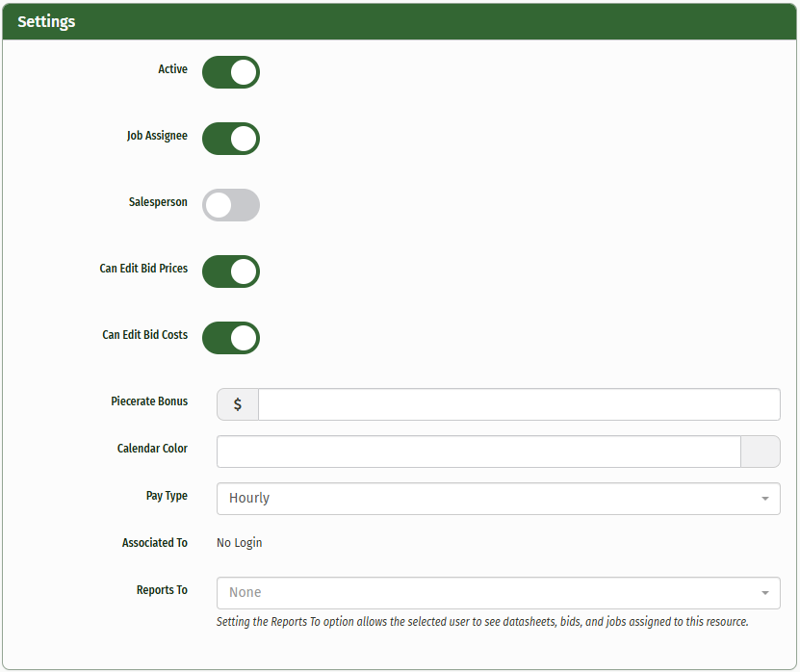Click the dollar sign before Piecerate Bonus
800x672 pixels.
[x=238, y=404]
